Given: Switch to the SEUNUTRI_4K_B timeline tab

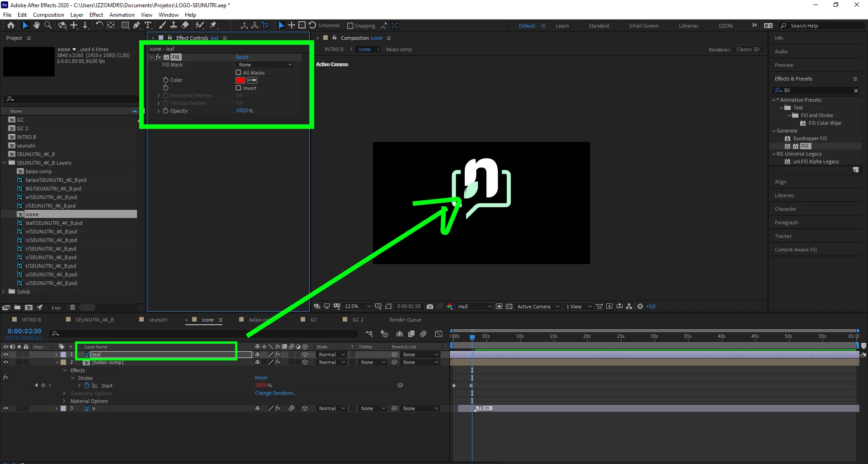Looking at the screenshot, I should pos(94,320).
